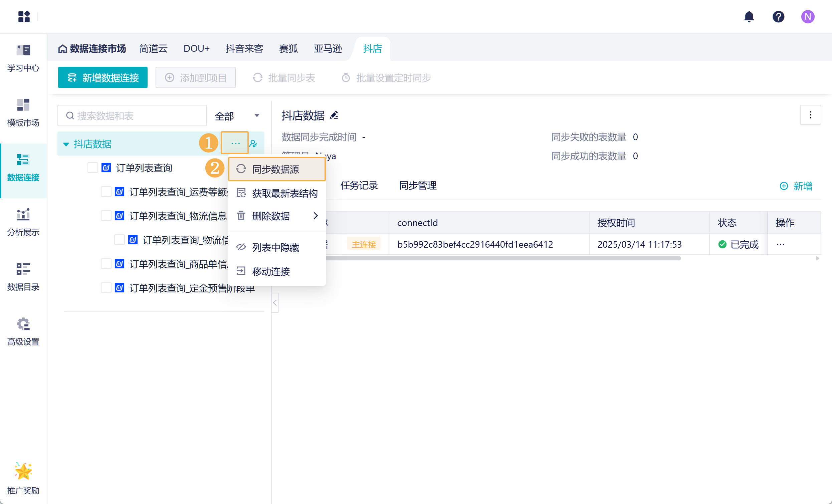Click the permission user icon beside 抖店数据

pos(253,144)
